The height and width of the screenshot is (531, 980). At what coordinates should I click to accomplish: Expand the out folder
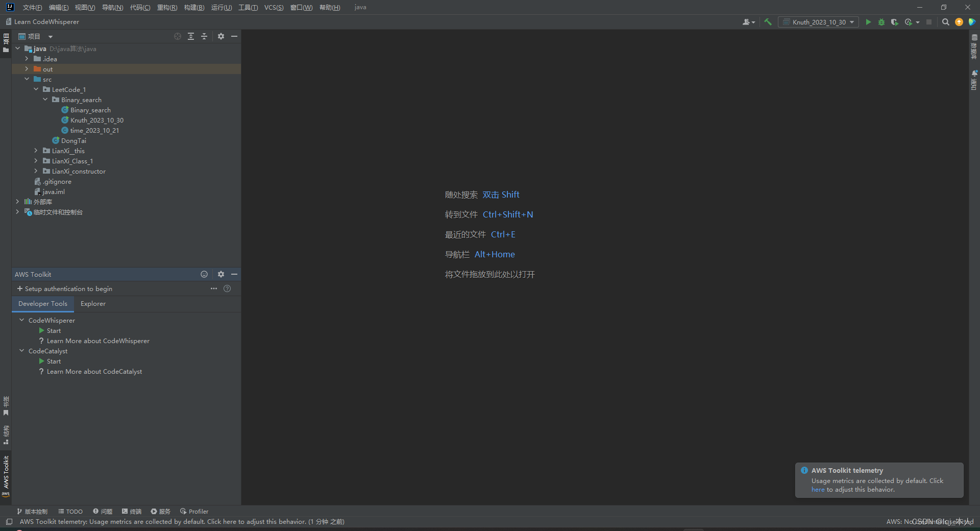point(27,69)
